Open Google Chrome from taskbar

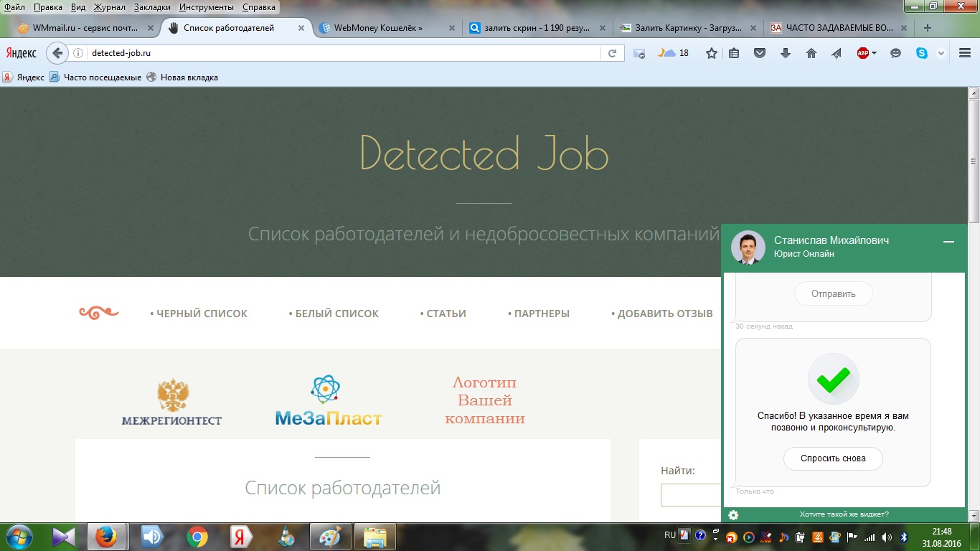[x=197, y=537]
